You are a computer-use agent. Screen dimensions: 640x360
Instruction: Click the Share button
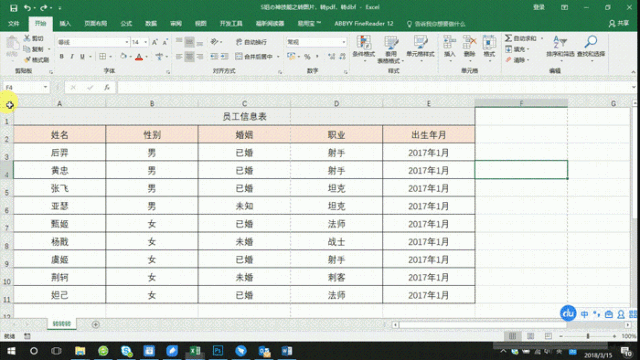(619, 24)
